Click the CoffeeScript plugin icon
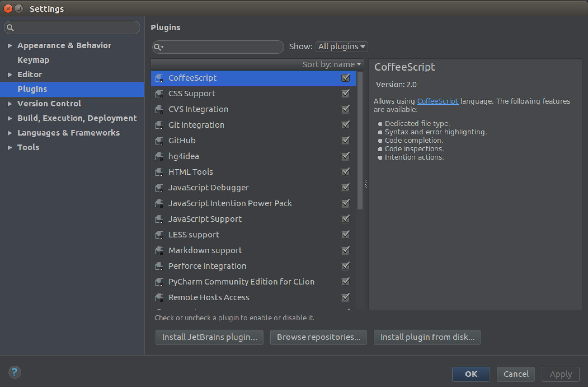The image size is (588, 387). point(159,78)
